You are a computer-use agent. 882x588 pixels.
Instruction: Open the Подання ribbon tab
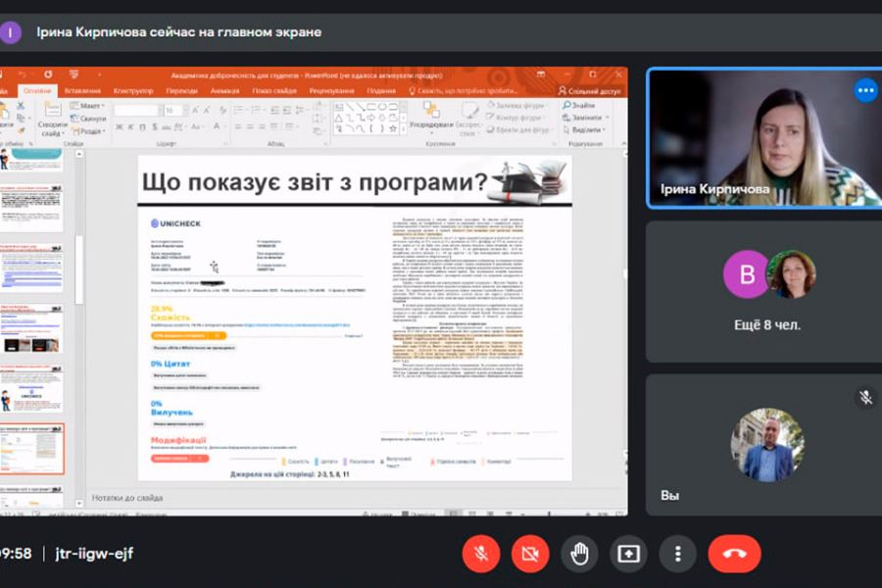pos(381,90)
